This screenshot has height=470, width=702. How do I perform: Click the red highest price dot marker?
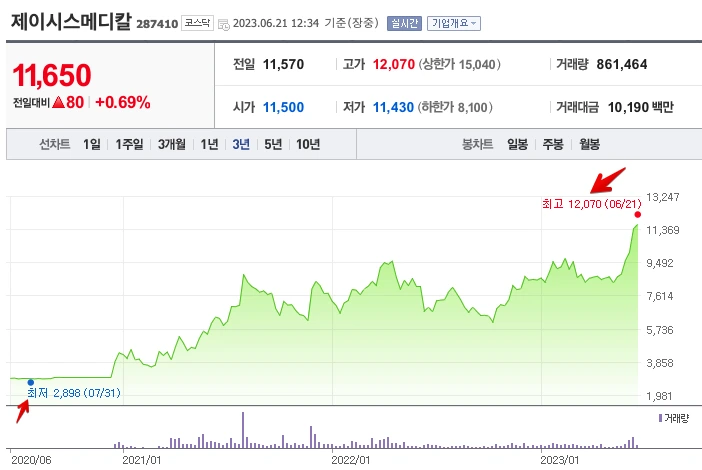(x=638, y=215)
